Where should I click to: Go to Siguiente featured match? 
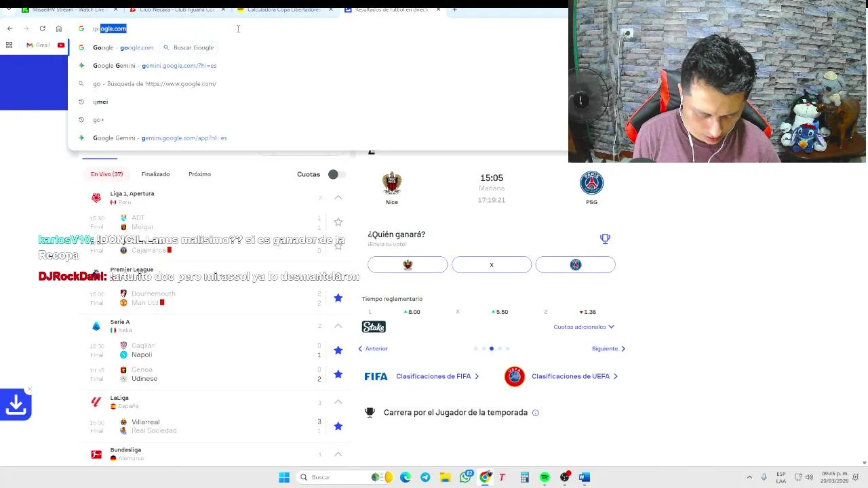(x=608, y=348)
